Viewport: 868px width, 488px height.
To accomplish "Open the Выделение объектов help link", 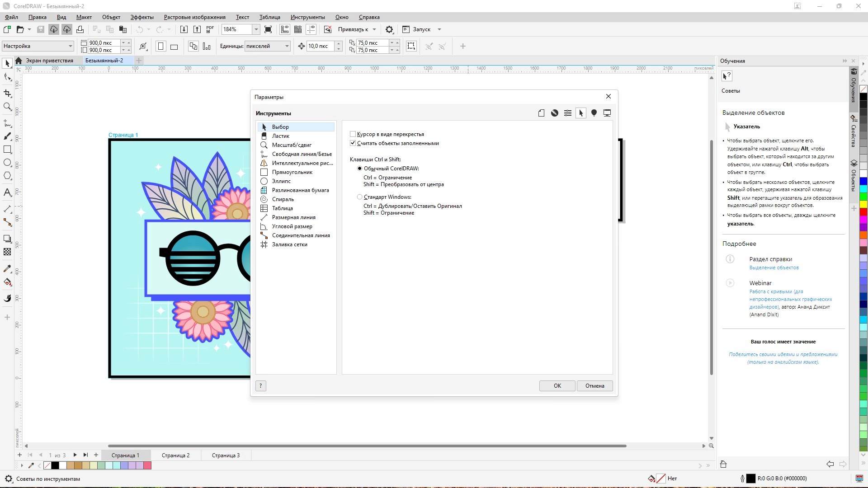I will (774, 268).
